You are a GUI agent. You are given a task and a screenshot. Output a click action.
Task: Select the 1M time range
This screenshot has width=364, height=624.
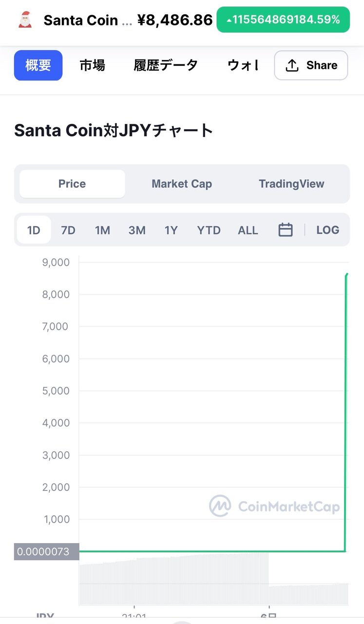[x=102, y=230]
